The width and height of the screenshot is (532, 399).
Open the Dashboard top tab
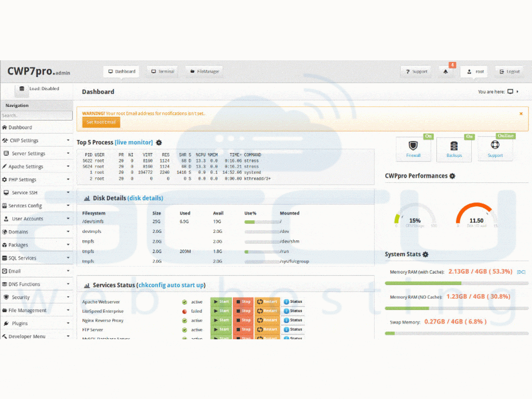(x=122, y=72)
